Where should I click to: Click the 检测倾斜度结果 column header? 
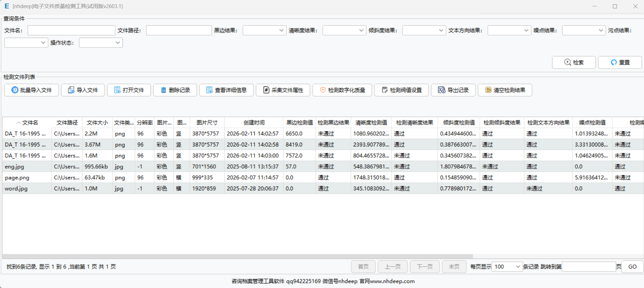click(502, 123)
